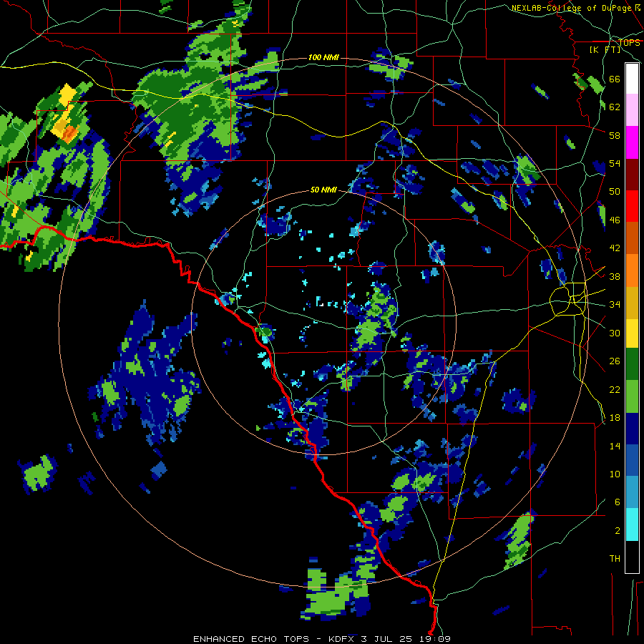644x644 pixels.
Task: Click the white swatch in the tops legend
Action: pos(632,79)
